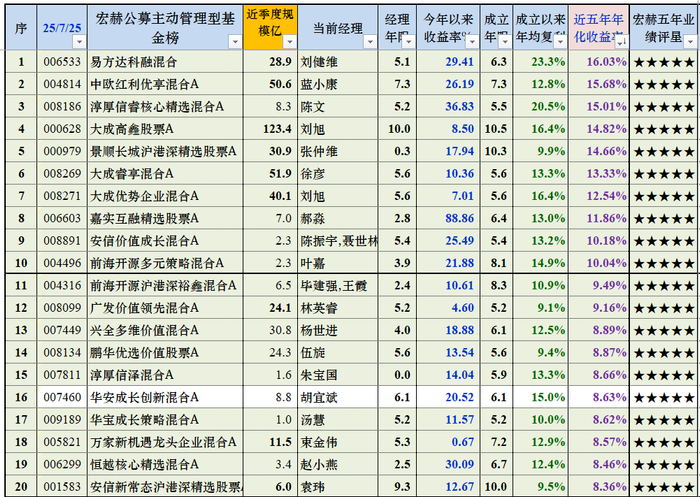700x497 pixels.
Task: Select manager name 朱宝国
Action: (x=319, y=375)
